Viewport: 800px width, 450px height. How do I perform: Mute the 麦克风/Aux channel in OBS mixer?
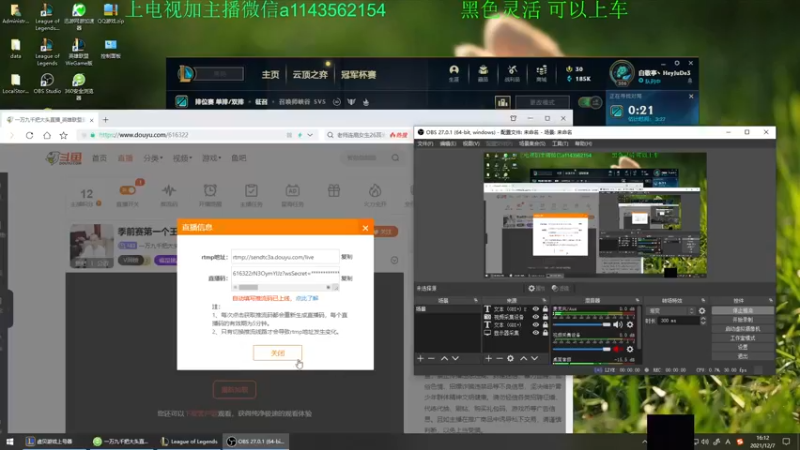click(x=618, y=324)
